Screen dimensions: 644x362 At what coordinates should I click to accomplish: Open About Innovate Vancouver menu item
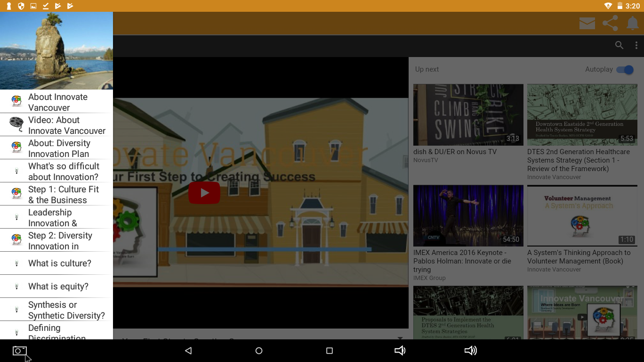coord(56,101)
